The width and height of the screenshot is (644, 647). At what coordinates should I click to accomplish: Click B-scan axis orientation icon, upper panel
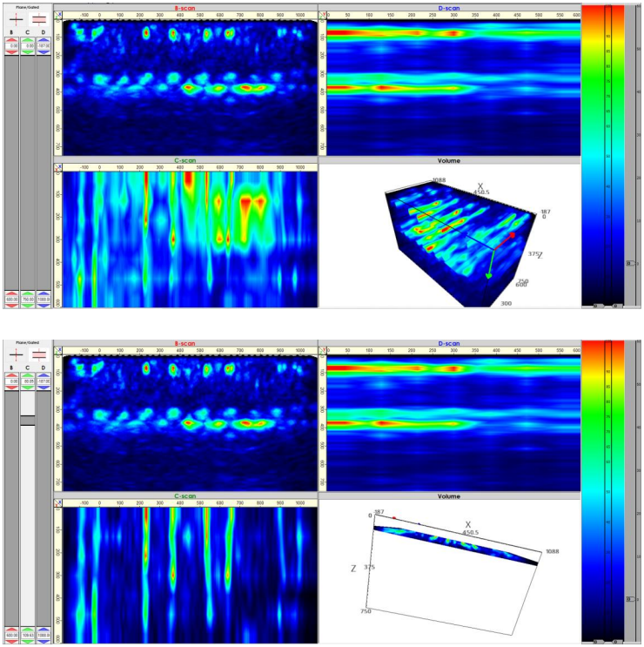coord(57,15)
